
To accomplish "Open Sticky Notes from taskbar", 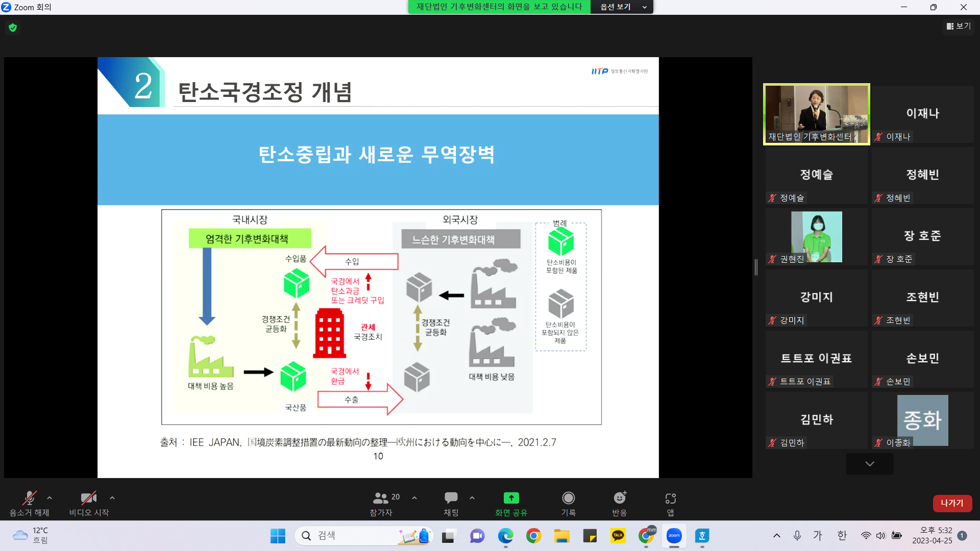I will pyautogui.click(x=590, y=536).
